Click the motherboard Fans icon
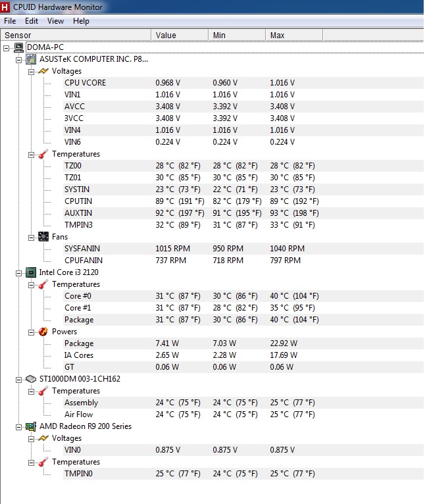Viewport: 425px width, 504px height. (x=43, y=237)
